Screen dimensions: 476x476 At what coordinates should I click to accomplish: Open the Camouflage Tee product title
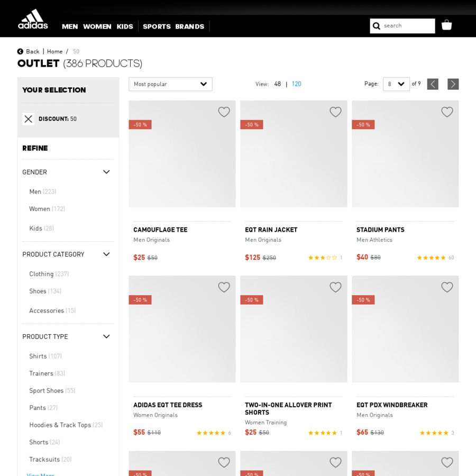tap(160, 230)
